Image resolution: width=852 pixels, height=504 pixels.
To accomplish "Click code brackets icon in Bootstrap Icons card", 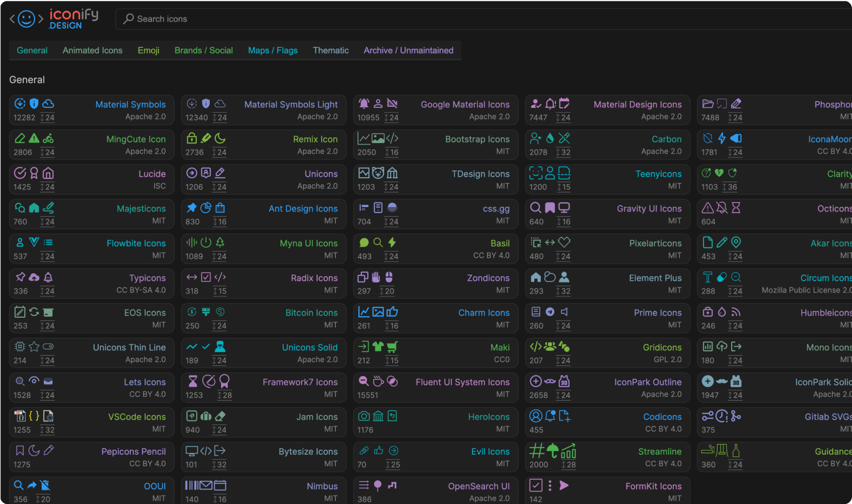I will click(x=392, y=138).
